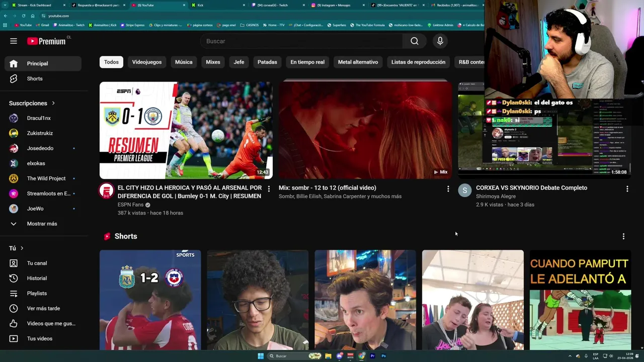Click the ESPN Fans channel avatar
Image resolution: width=644 pixels, height=362 pixels.
click(x=106, y=190)
